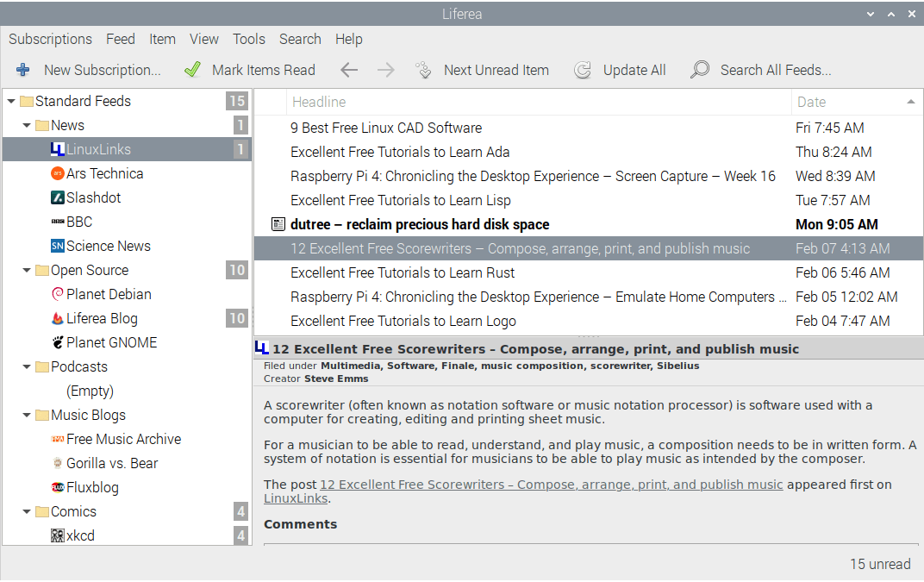Open the Subscriptions menu
The image size is (924, 582).
pyautogui.click(x=50, y=40)
